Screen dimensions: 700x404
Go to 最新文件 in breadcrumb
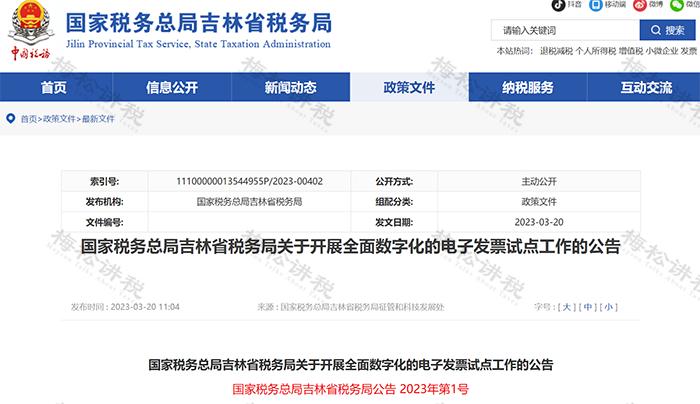tap(98, 119)
